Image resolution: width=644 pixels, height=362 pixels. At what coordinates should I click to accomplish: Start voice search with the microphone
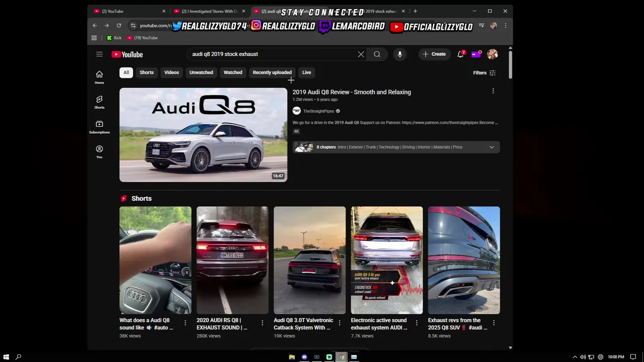(399, 54)
